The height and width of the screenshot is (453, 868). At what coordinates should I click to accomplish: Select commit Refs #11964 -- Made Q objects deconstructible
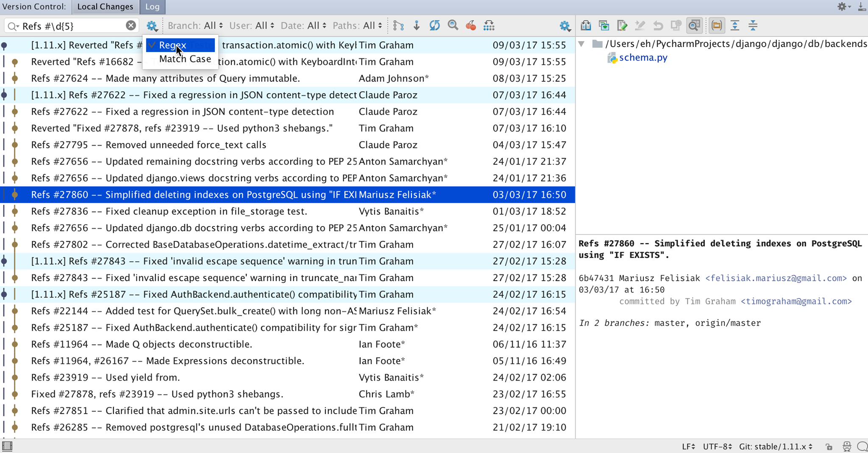tap(287, 344)
